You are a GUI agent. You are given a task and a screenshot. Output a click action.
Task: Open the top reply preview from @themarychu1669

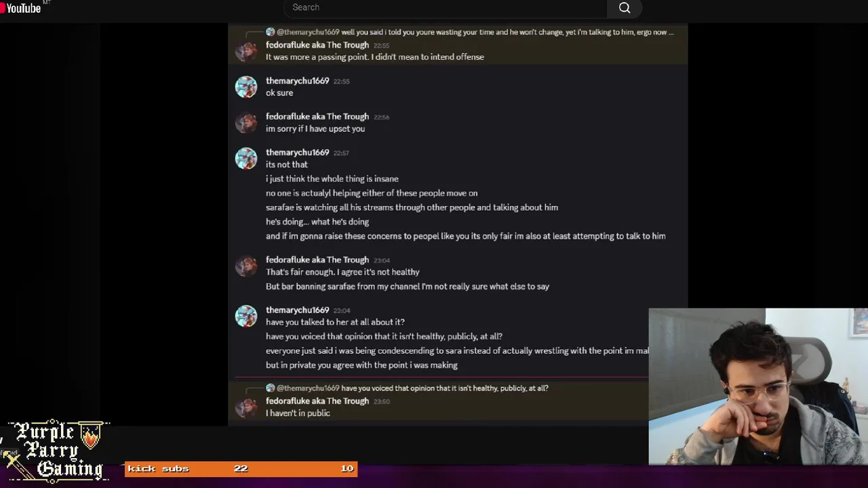470,32
